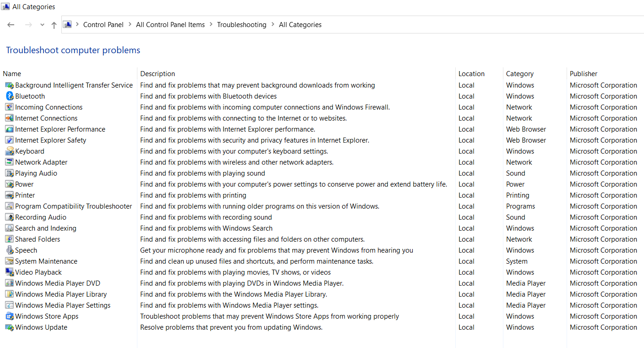
Task: Sort list by Publisher column header
Action: [x=583, y=74]
